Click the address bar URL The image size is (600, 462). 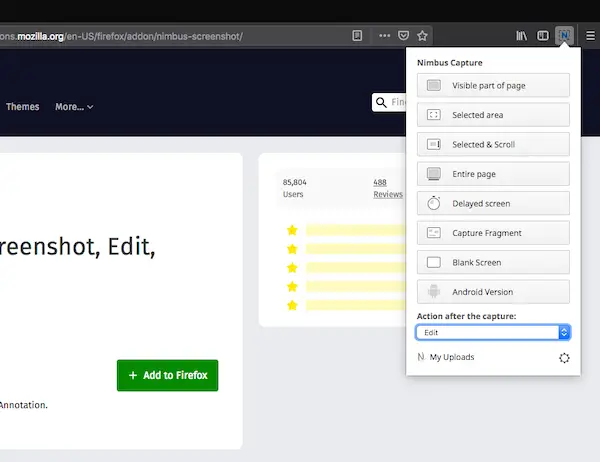click(121, 36)
